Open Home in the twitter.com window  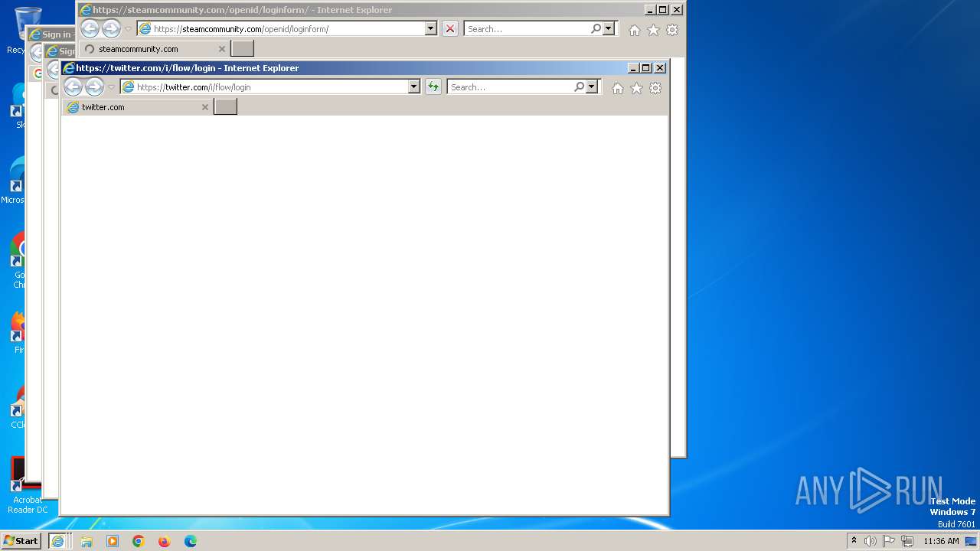(x=618, y=88)
